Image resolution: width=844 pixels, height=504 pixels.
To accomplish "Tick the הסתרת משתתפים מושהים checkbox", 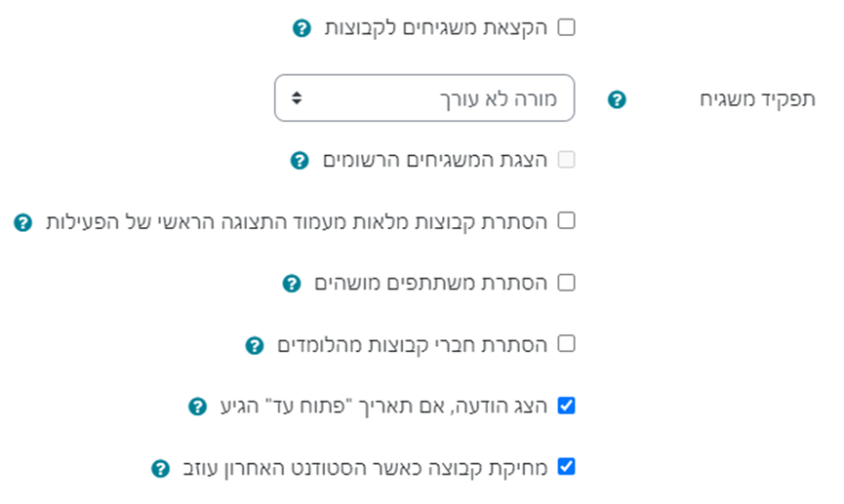I will coord(566,283).
